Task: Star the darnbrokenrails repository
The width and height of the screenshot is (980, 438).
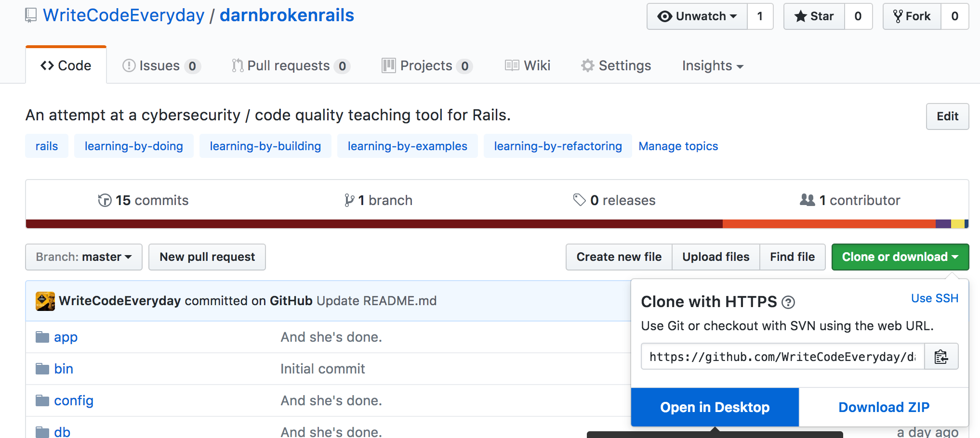Action: tap(814, 16)
